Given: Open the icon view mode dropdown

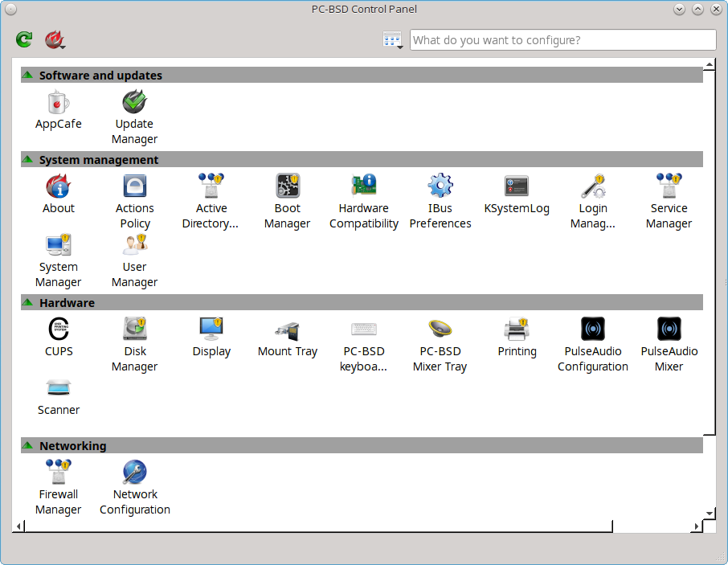Looking at the screenshot, I should point(392,40).
